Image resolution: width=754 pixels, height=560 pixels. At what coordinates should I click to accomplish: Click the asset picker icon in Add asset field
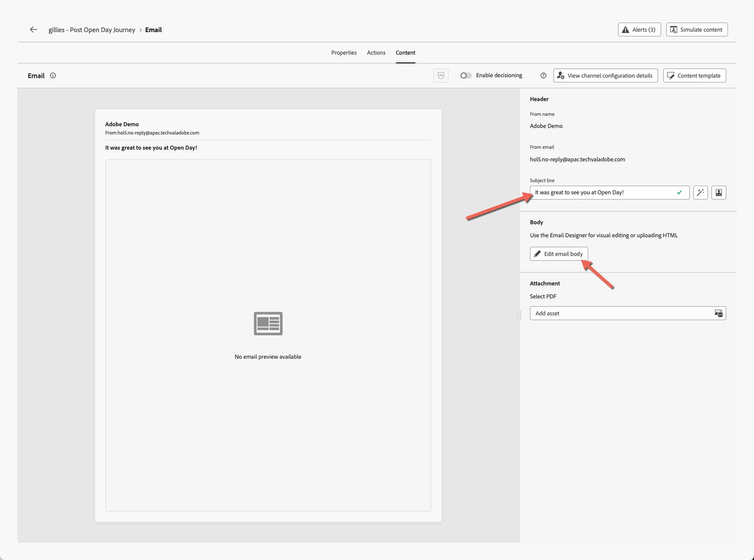[x=718, y=313]
